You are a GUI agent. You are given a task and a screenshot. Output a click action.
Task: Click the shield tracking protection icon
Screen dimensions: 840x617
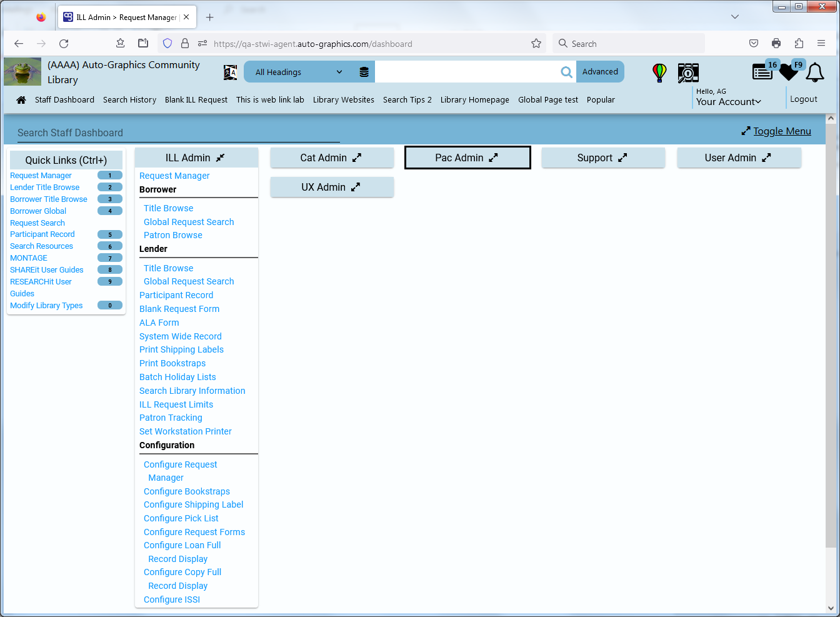pos(167,44)
